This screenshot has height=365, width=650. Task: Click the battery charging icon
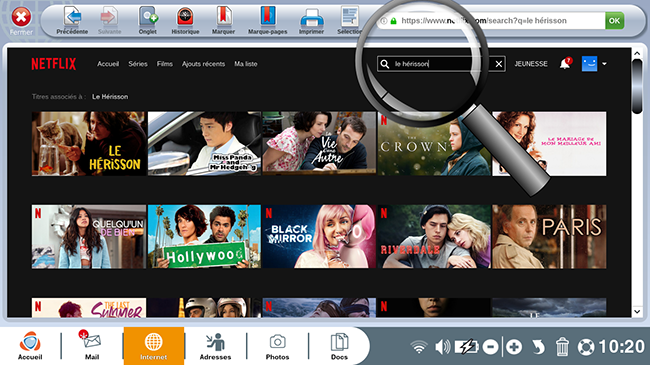coord(467,347)
